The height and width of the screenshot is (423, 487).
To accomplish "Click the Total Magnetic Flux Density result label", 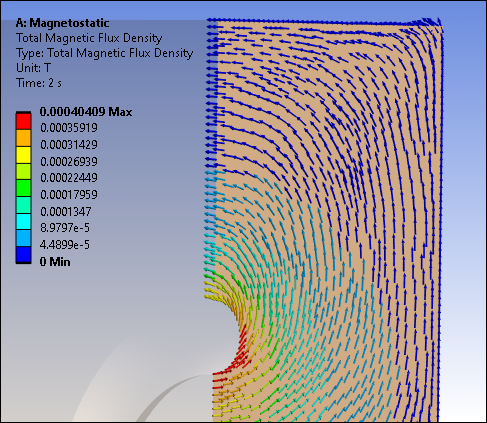I will click(x=89, y=38).
